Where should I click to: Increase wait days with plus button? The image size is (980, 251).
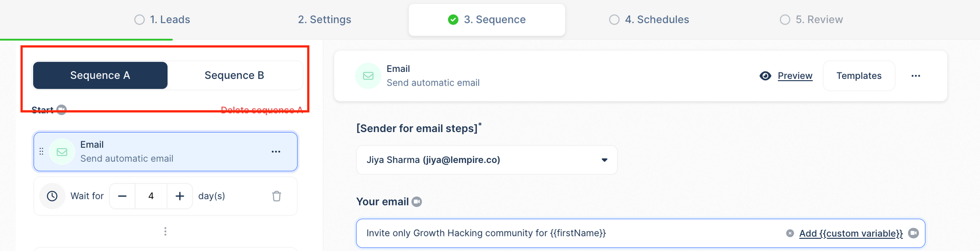(x=180, y=196)
